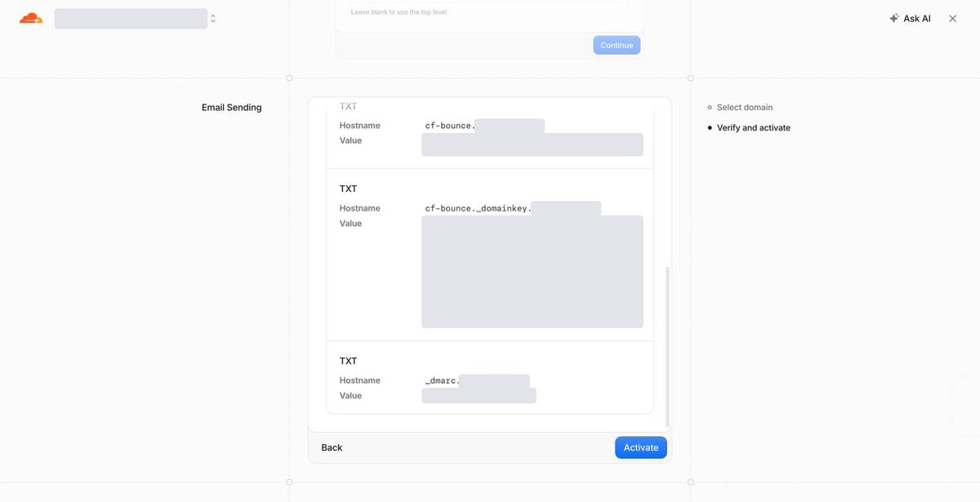Click the 'Email Sending' section heading

click(232, 108)
